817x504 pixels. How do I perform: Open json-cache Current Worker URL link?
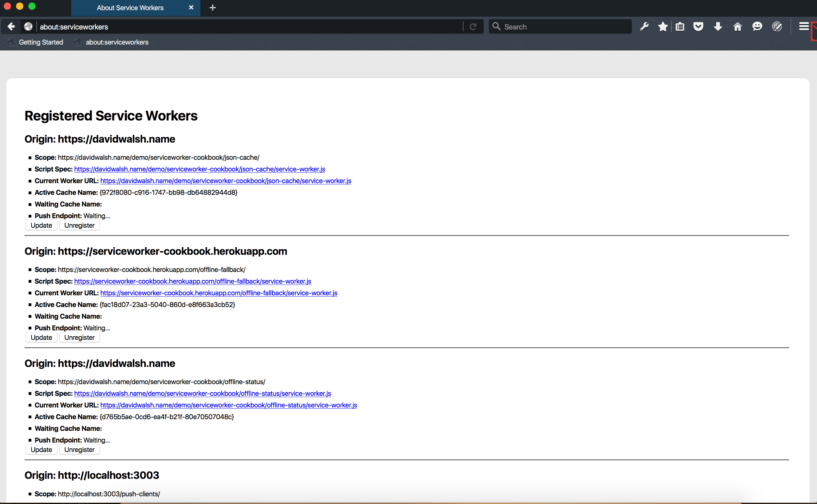click(226, 181)
